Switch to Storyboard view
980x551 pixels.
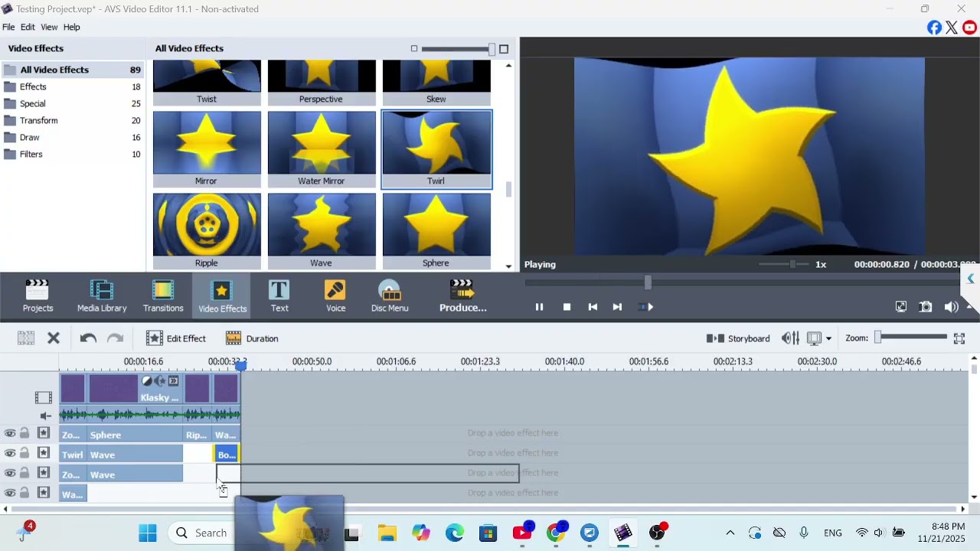pyautogui.click(x=738, y=338)
